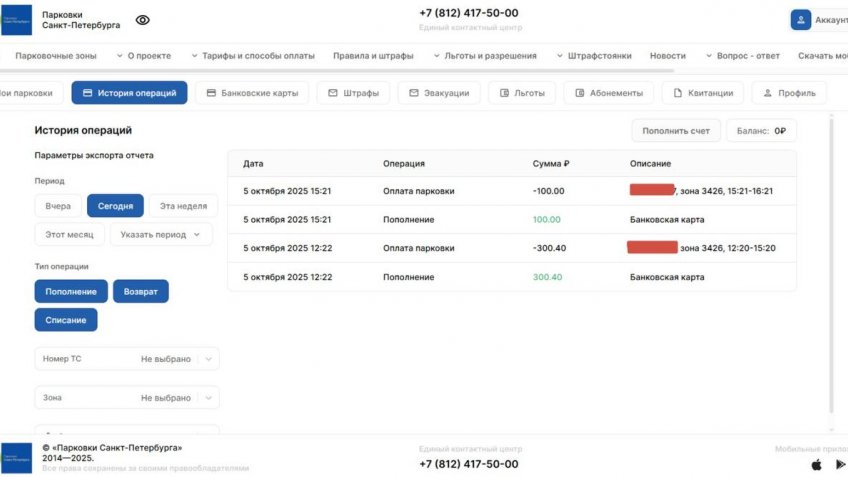Open the Номер ТС dropdown
The width and height of the screenshot is (848, 477).
(x=127, y=359)
